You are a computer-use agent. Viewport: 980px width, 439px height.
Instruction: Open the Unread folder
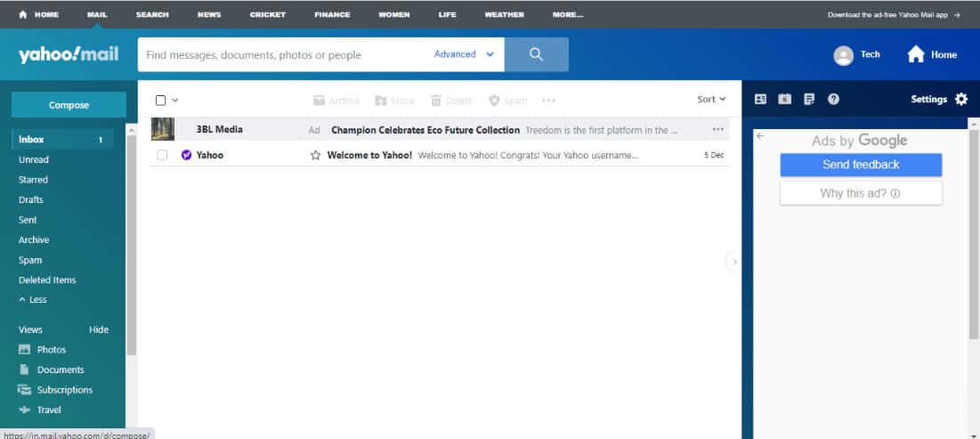point(33,159)
